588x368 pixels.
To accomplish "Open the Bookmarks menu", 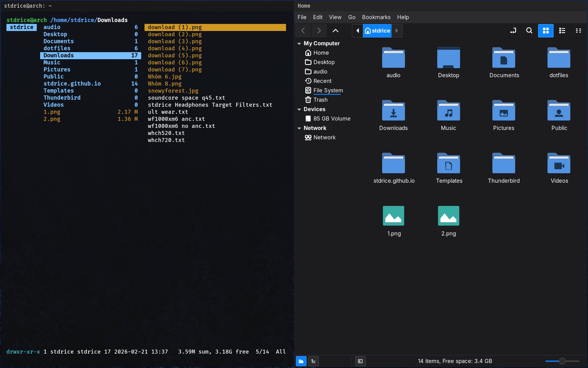I will click(376, 17).
